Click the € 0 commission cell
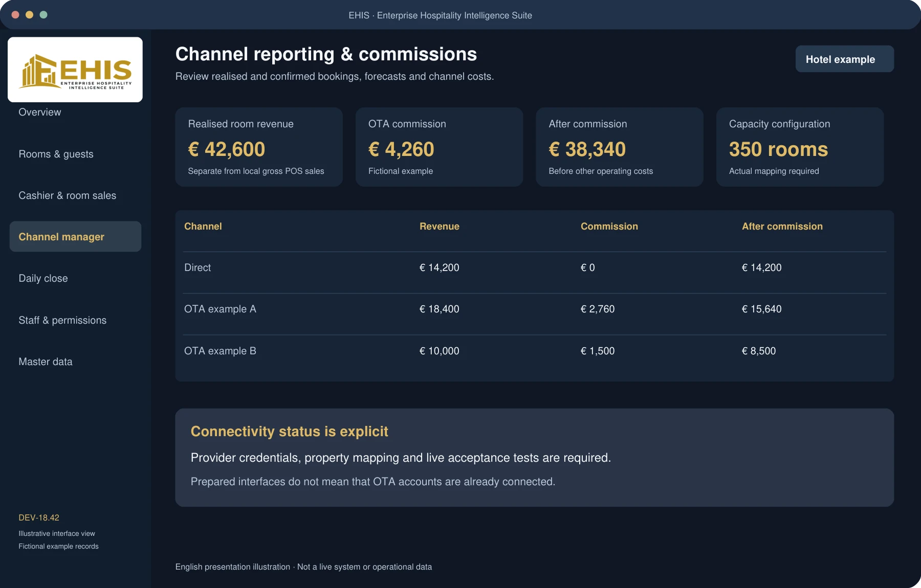Image resolution: width=921 pixels, height=588 pixels. click(x=588, y=267)
